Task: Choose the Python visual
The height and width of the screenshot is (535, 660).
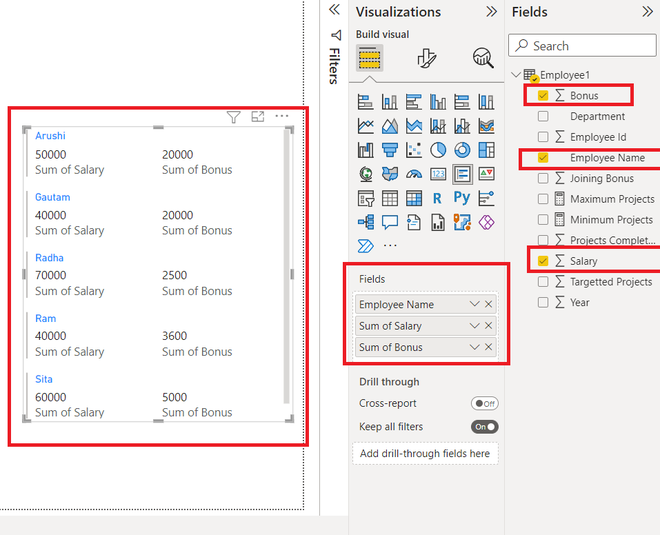Action: pos(462,197)
